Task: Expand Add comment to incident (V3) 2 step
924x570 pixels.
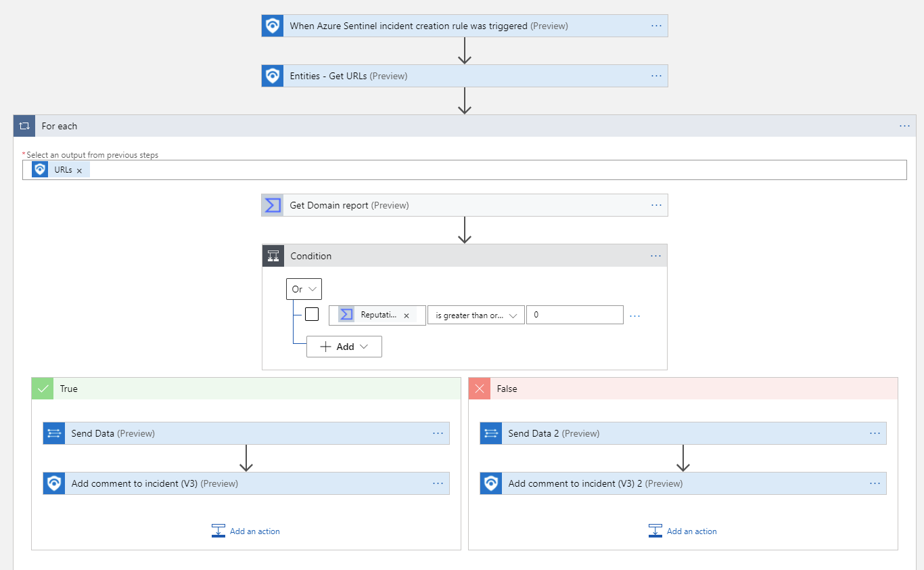Action: point(683,483)
